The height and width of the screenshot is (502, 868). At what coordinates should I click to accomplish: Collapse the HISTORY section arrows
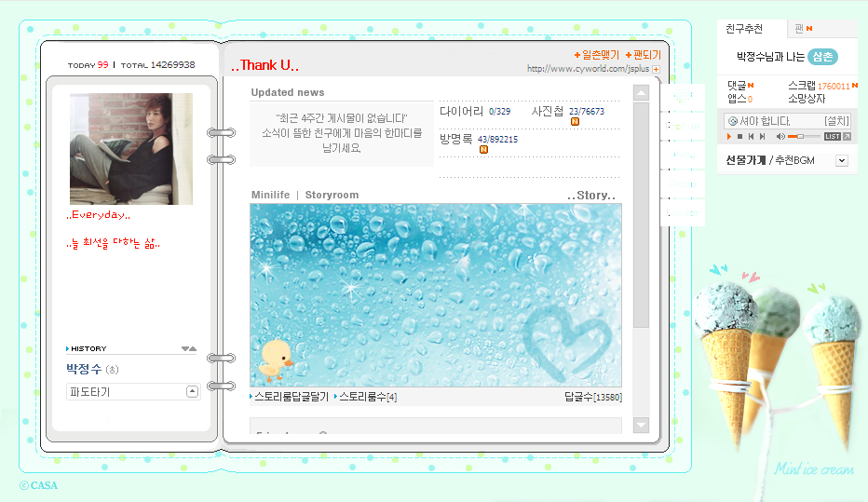(x=189, y=348)
